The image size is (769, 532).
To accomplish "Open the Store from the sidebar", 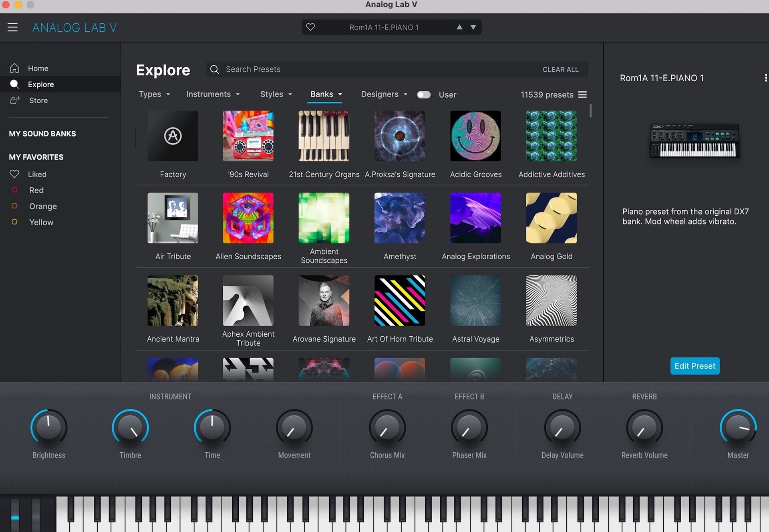I will 38,100.
